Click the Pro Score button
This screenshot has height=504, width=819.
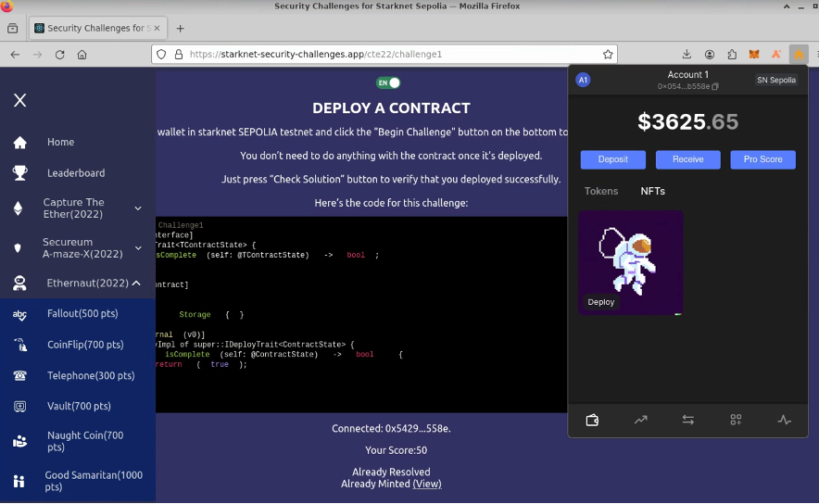pos(762,159)
